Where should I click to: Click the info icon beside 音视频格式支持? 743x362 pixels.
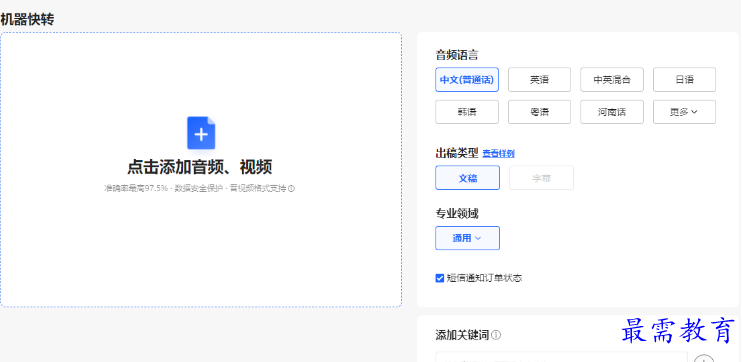(291, 189)
